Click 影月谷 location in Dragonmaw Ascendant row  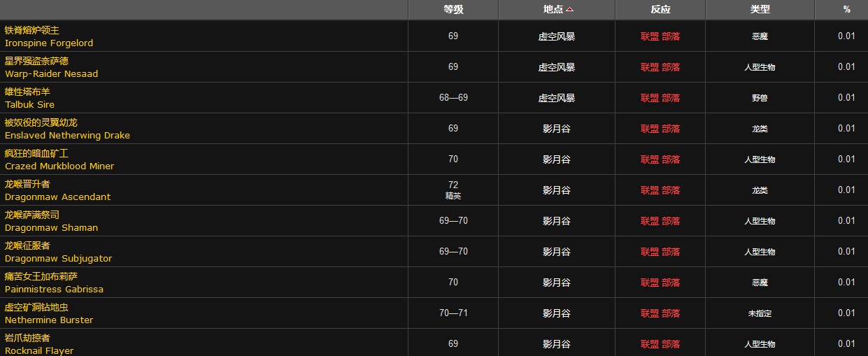coord(557,190)
